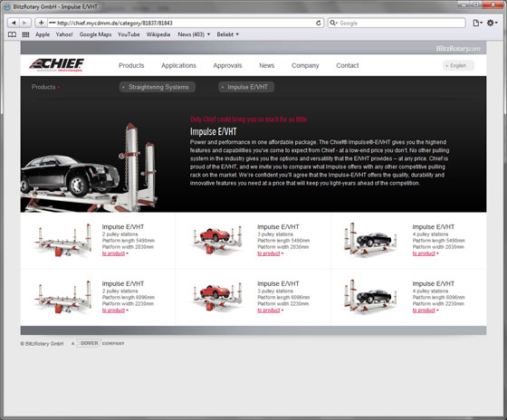This screenshot has height=420, width=507.
Task: Click the browser forward arrow button
Action: (25, 23)
